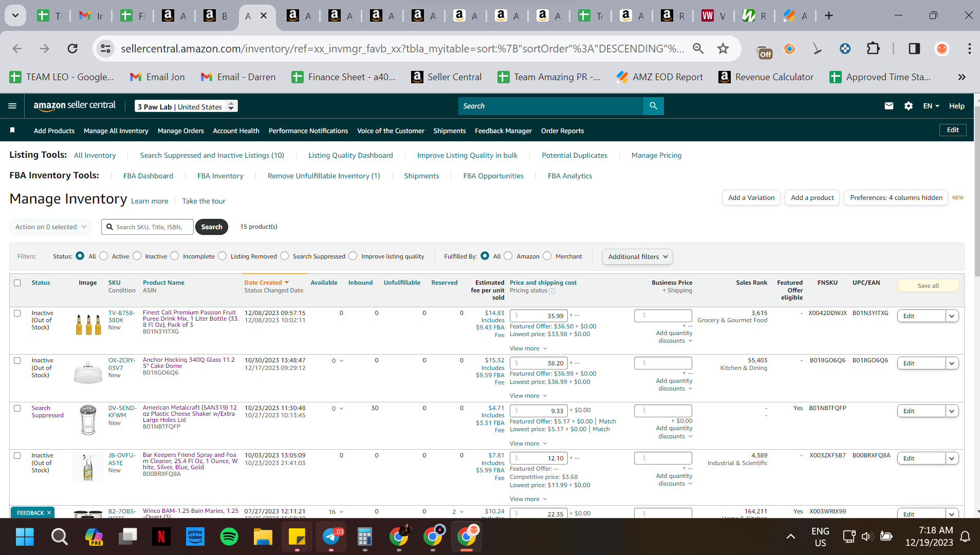980x555 pixels.
Task: Click the Prime Video taskbar icon
Action: pyautogui.click(x=195, y=537)
